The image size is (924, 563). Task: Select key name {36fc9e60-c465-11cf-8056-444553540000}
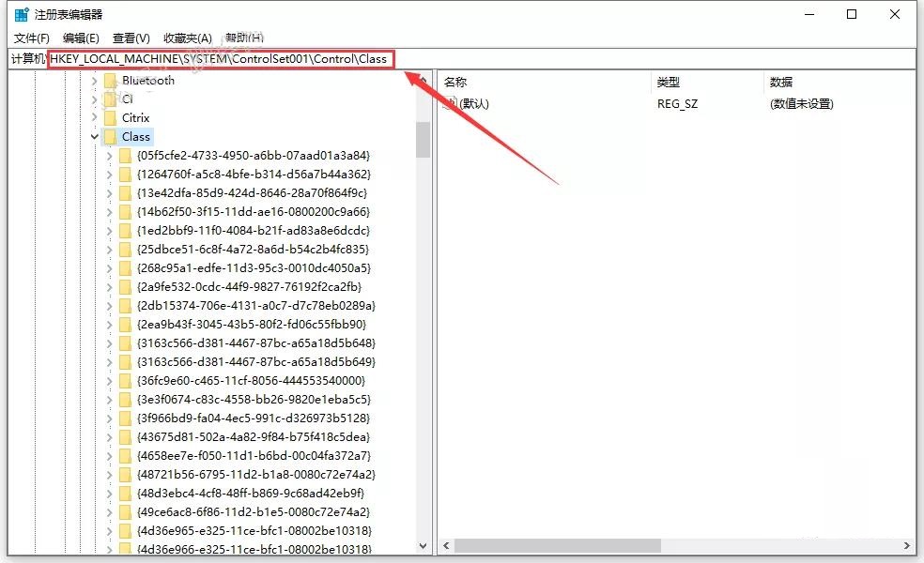point(251,381)
